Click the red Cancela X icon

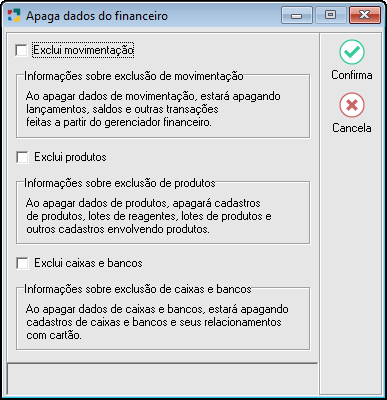pyautogui.click(x=352, y=105)
